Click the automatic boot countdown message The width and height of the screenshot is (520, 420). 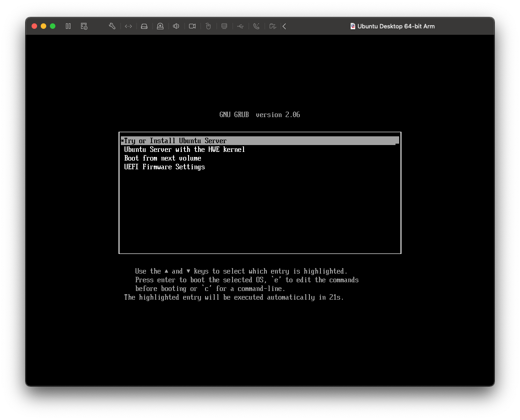(234, 297)
